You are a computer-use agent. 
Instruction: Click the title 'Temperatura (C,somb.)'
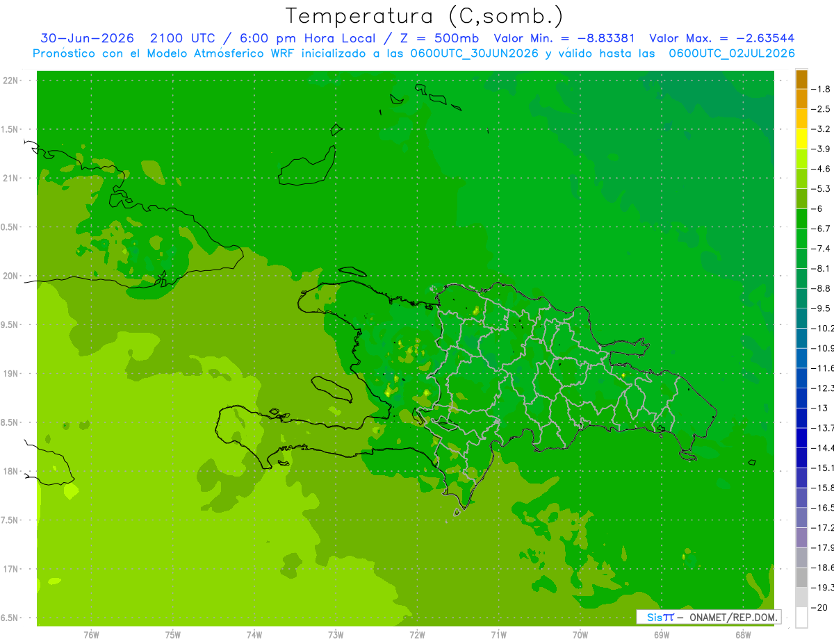(x=425, y=16)
